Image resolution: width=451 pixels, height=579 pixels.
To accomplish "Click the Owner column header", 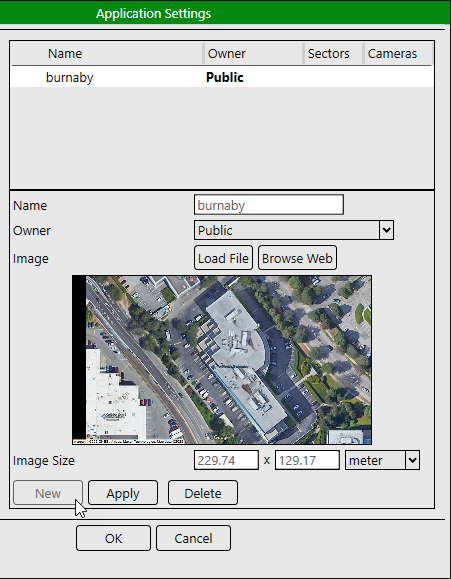I will coord(254,54).
